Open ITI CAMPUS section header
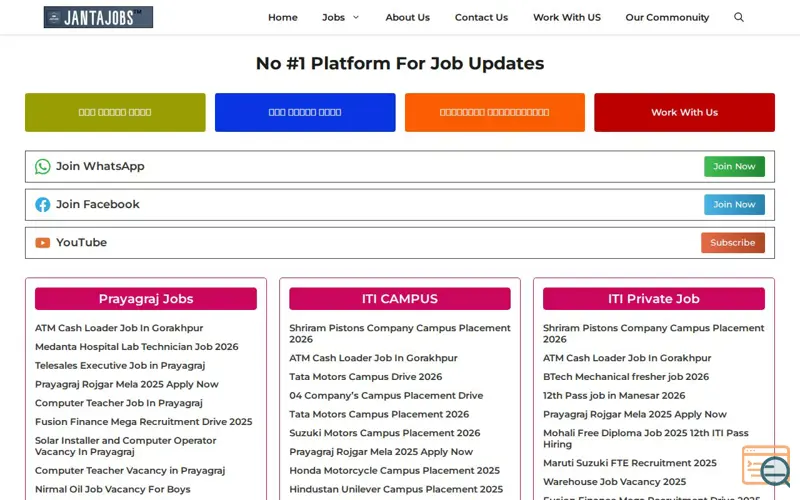Image resolution: width=800 pixels, height=500 pixels. (x=399, y=298)
